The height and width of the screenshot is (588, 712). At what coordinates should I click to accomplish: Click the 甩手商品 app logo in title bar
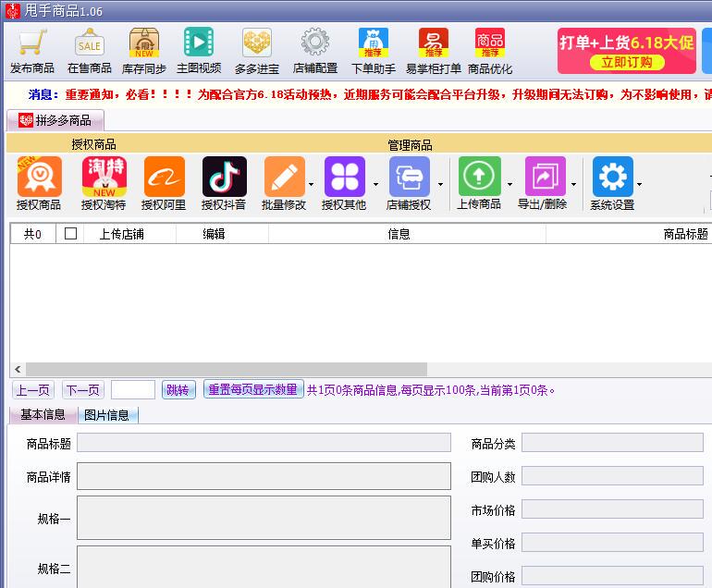point(13,11)
